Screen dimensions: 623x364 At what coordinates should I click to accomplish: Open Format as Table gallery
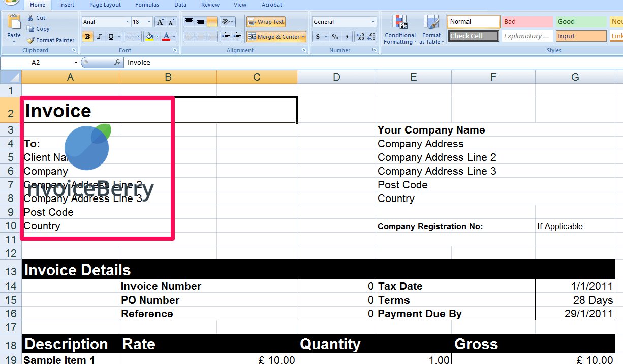431,29
